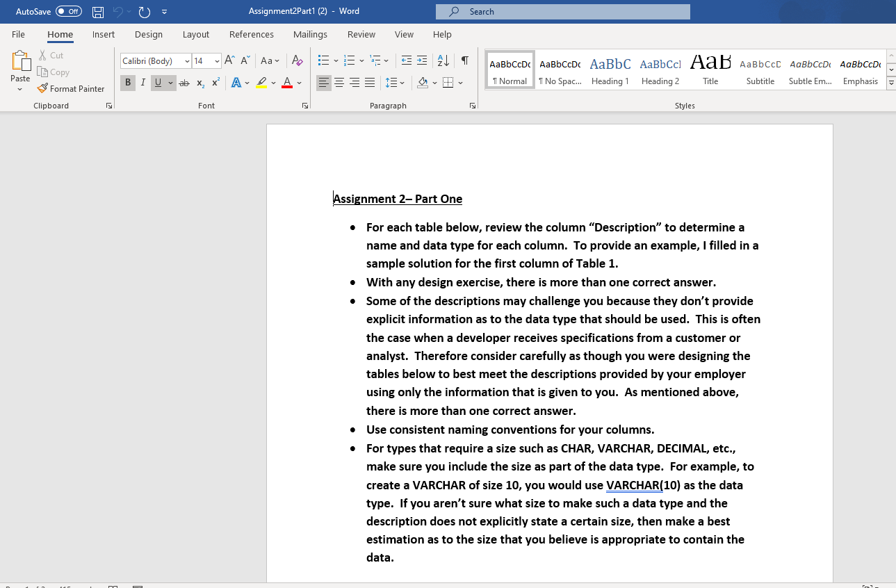Viewport: 896px width, 588px height.
Task: Apply strikethrough formatting
Action: coord(184,83)
